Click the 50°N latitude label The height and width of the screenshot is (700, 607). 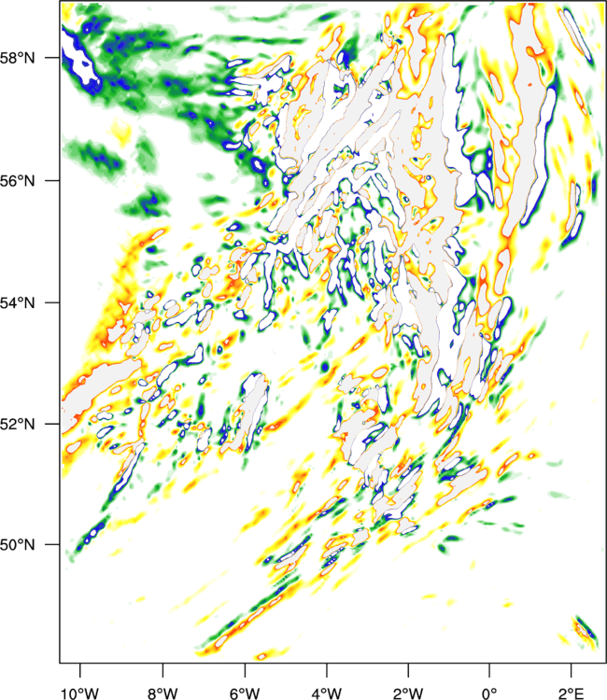[x=17, y=545]
